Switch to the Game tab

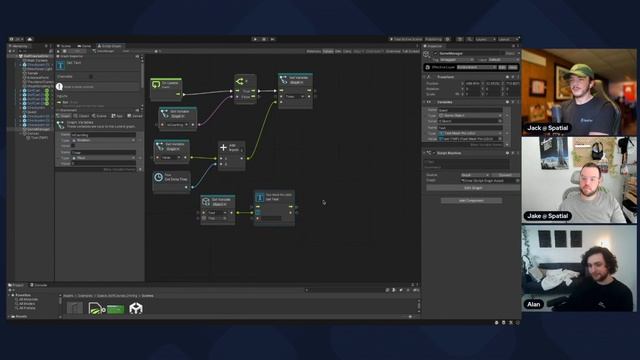[84, 46]
